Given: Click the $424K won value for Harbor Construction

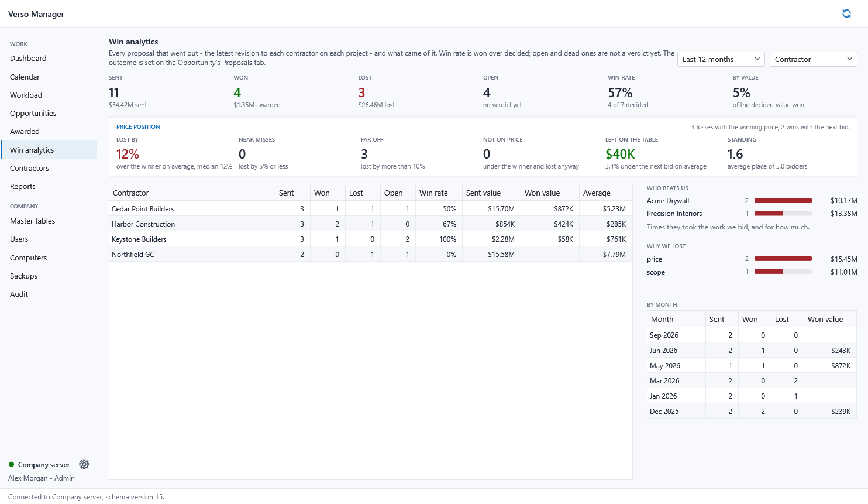Looking at the screenshot, I should [x=564, y=224].
